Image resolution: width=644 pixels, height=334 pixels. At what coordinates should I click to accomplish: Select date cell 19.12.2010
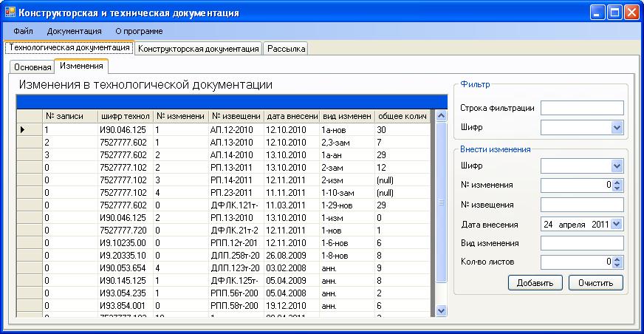pos(292,306)
